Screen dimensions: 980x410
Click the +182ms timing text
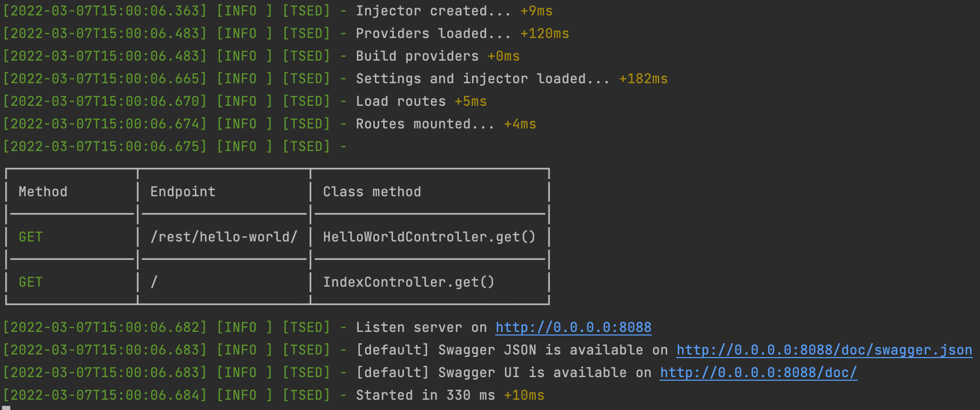pyautogui.click(x=643, y=79)
